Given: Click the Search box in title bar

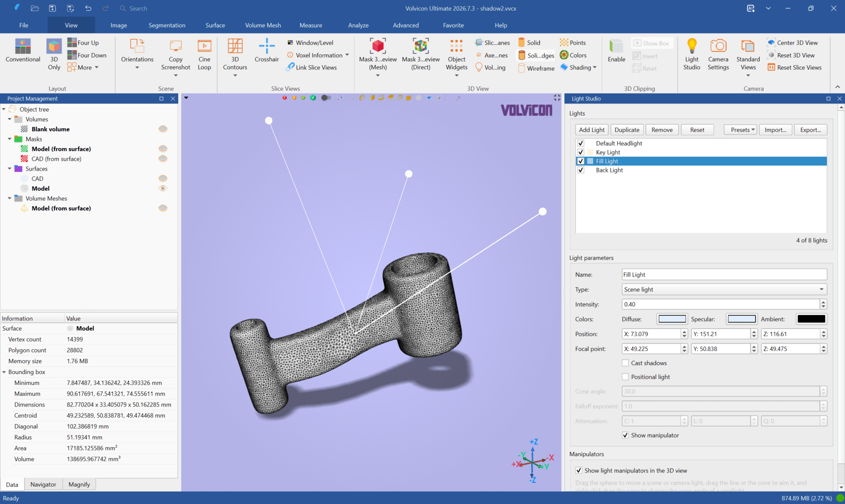Looking at the screenshot, I should [x=138, y=8].
